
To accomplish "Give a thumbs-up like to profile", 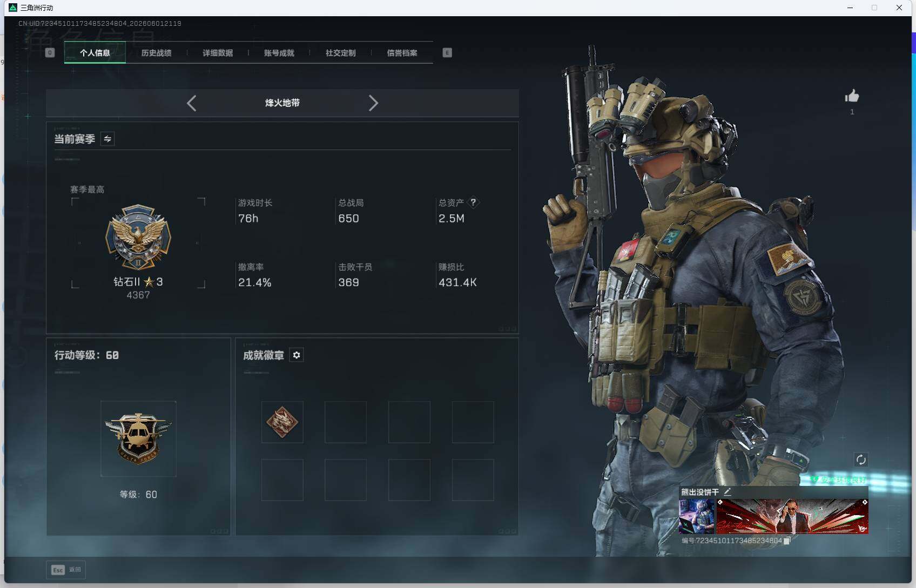I will click(x=852, y=96).
